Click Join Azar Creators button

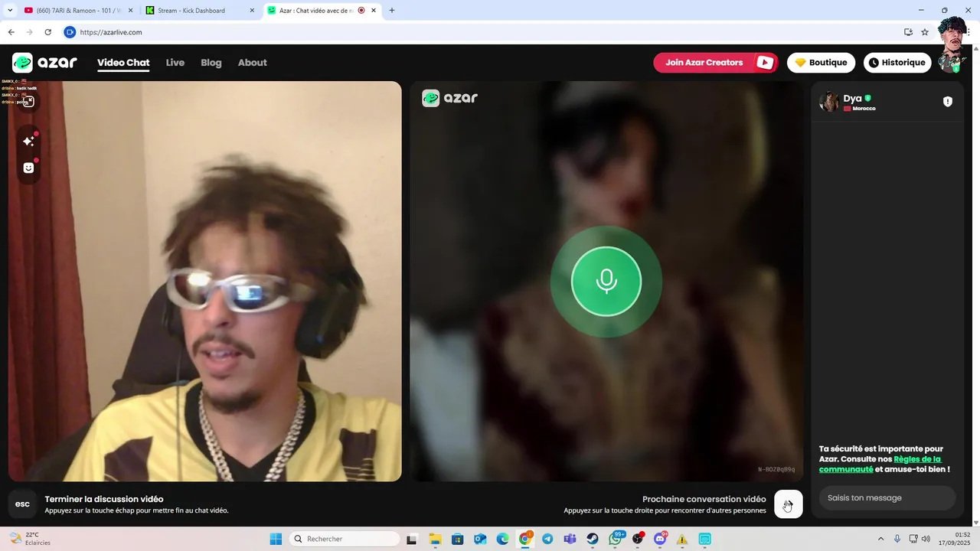click(x=716, y=63)
